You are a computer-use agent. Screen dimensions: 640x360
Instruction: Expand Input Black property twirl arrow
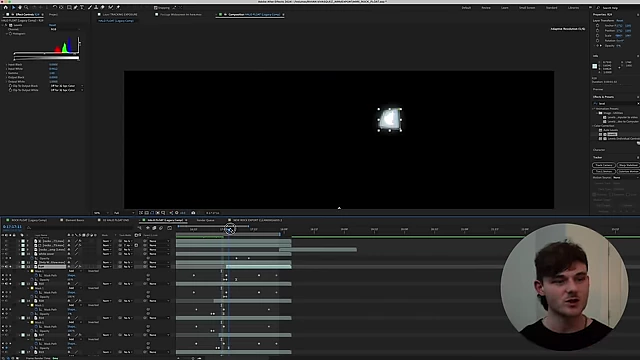click(x=6, y=64)
